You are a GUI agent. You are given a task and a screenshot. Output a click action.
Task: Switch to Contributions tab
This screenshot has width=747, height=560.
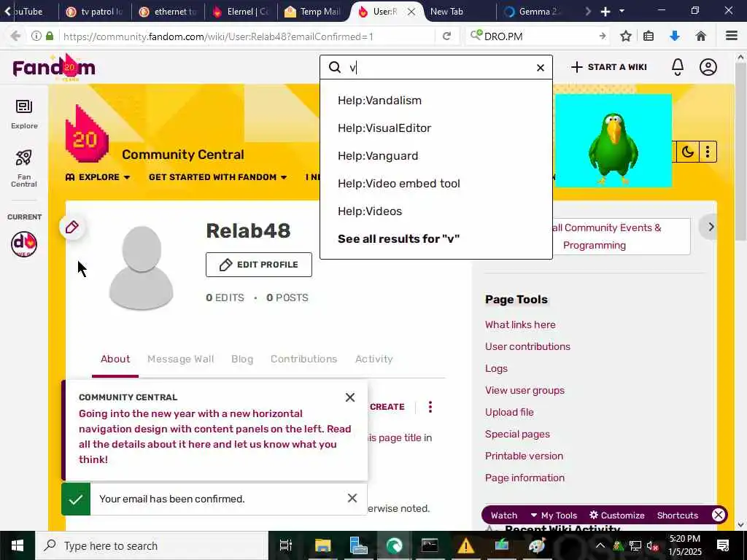(303, 359)
